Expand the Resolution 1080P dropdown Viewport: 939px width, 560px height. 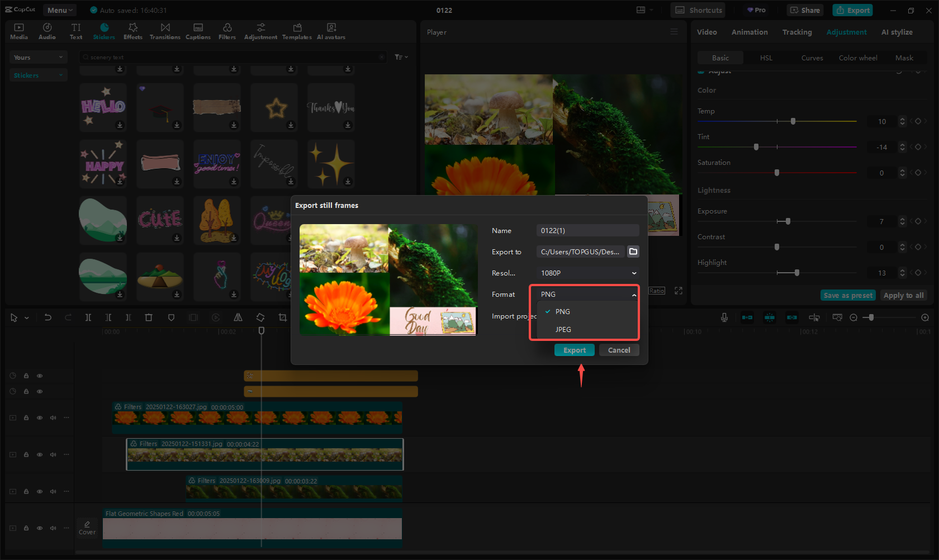[587, 273]
